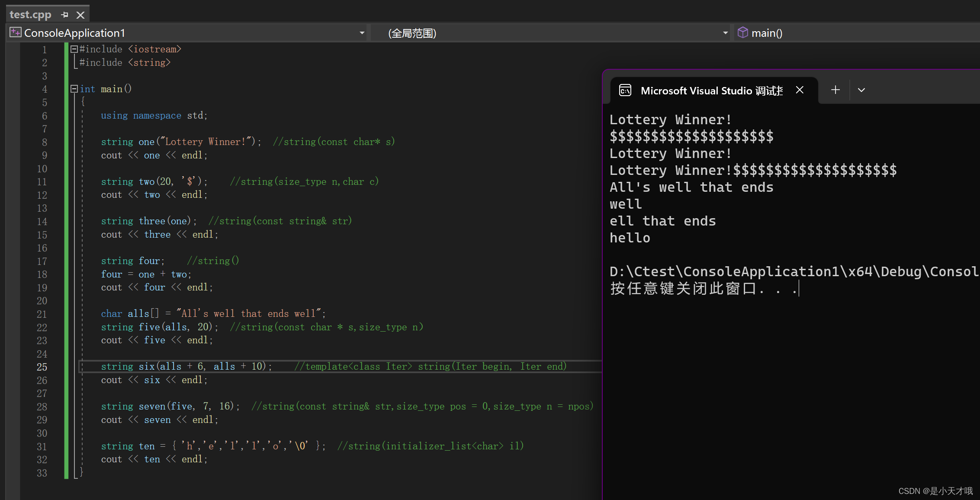
Task: Click the project icon beside ConsoleApplication1
Action: 15,32
